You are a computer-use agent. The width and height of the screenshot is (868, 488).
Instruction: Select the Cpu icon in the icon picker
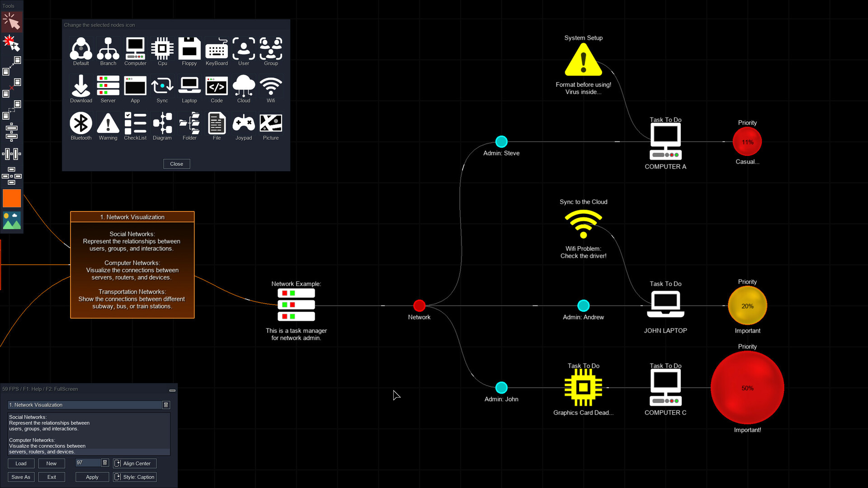tap(162, 49)
